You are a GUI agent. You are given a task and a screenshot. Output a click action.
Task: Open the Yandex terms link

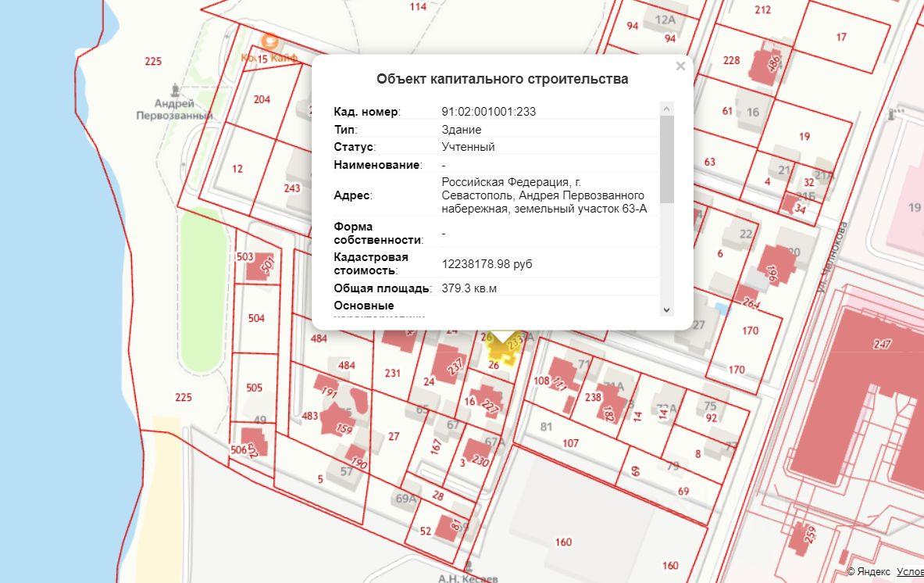pyautogui.click(x=910, y=571)
